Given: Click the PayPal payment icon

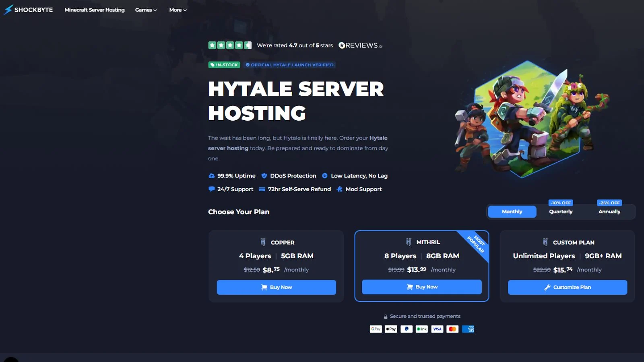Looking at the screenshot, I should [x=407, y=329].
